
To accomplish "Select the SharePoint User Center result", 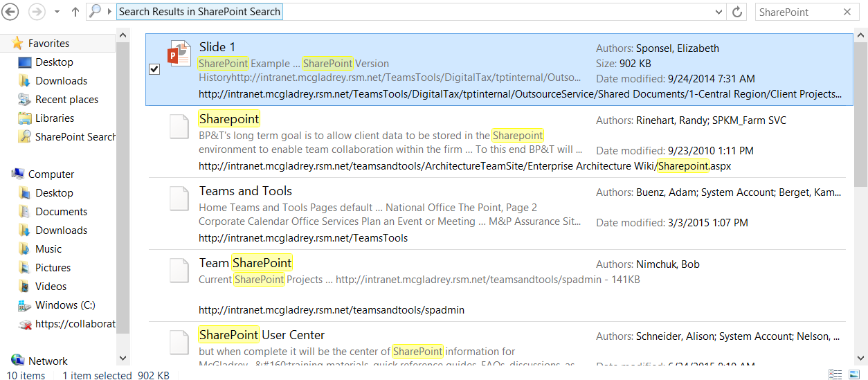I will [x=262, y=335].
